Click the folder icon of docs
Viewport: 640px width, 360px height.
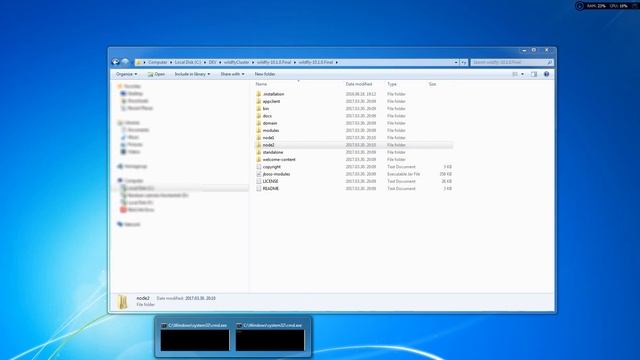(258, 116)
